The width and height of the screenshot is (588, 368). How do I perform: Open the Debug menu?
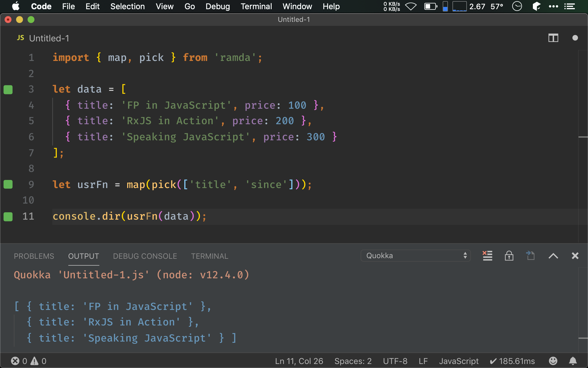[218, 6]
